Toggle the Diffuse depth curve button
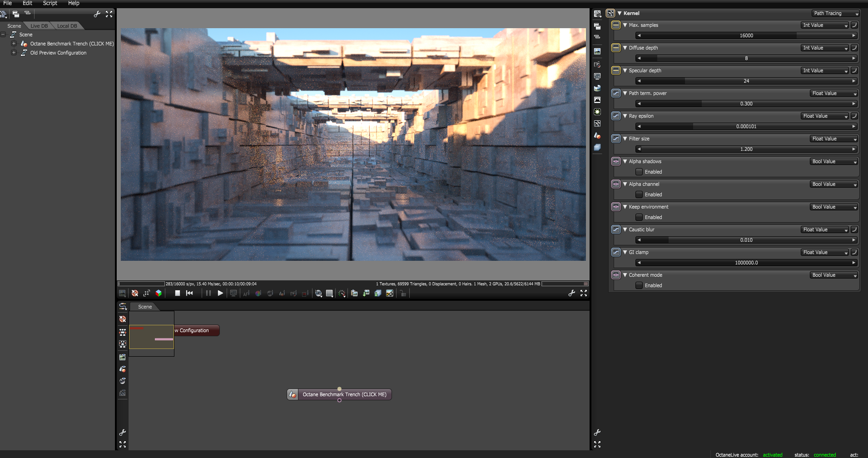This screenshot has height=458, width=868. (x=854, y=48)
